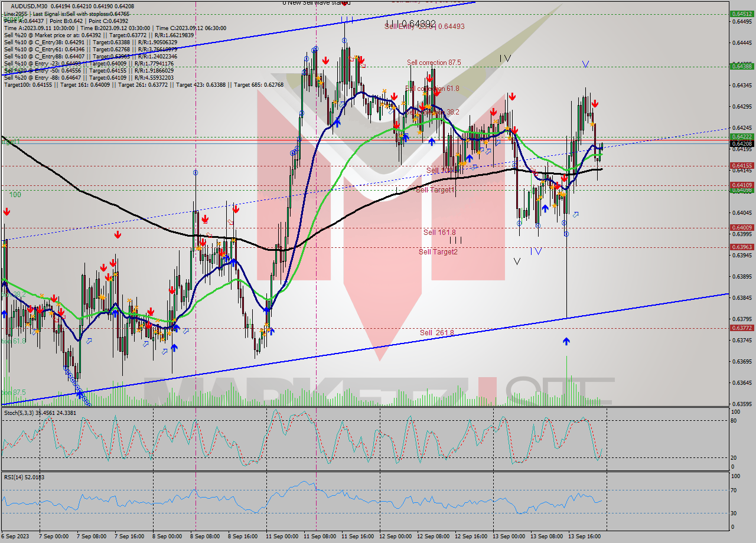Screen dimensions: 756x543
Task: Click the 'Sell Entry -23.6 | 0.64493' label
Action: (424, 26)
